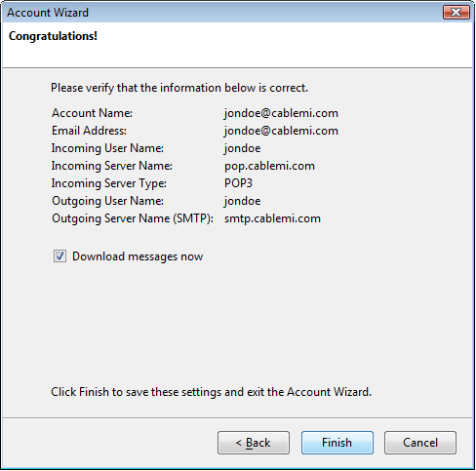The height and width of the screenshot is (471, 476).
Task: Click the 'Download messages now' label text
Action: (138, 256)
